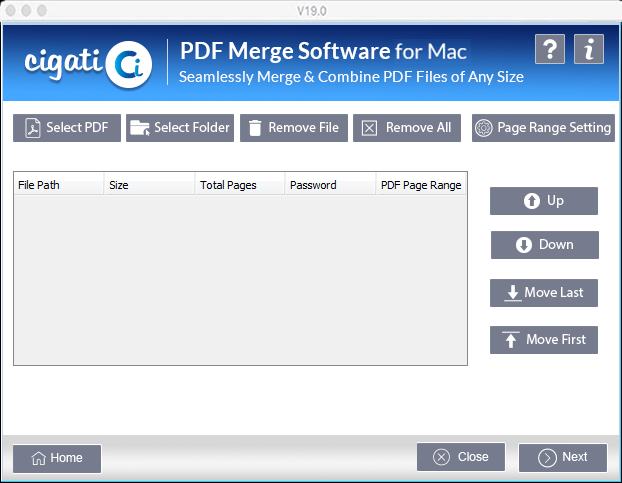This screenshot has height=483, width=622.
Task: Choose Select Folder to add PDFs
Action: (180, 128)
